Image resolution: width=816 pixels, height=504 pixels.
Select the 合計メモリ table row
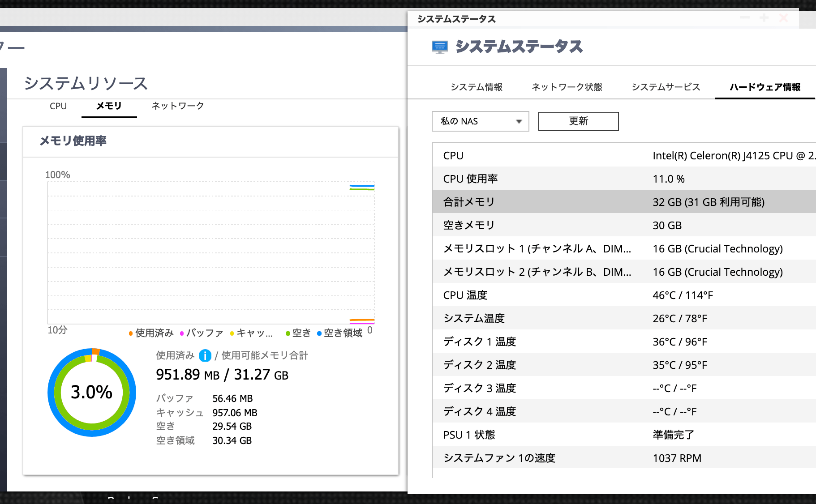click(582, 202)
